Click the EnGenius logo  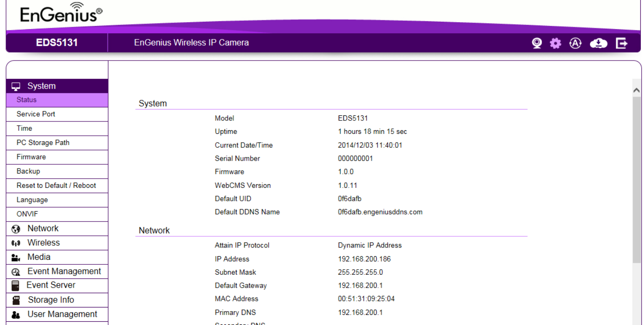[61, 14]
